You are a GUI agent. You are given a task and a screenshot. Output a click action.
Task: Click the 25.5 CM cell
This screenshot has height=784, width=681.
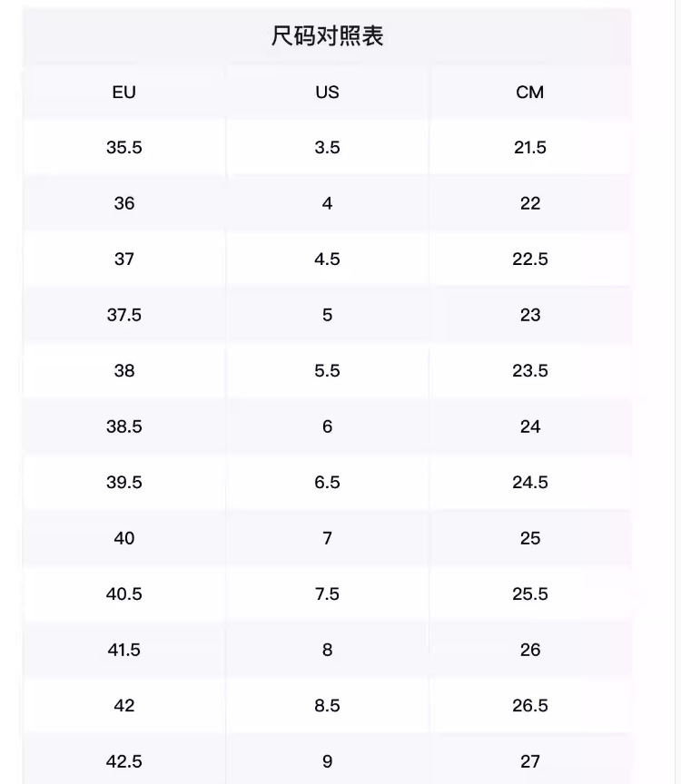click(x=530, y=594)
